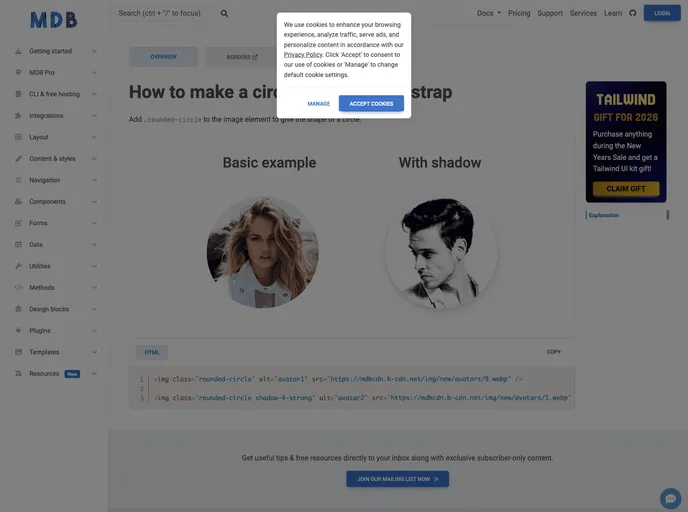The height and width of the screenshot is (512, 688).
Task: Expand Methods chevron
Action: (x=94, y=288)
